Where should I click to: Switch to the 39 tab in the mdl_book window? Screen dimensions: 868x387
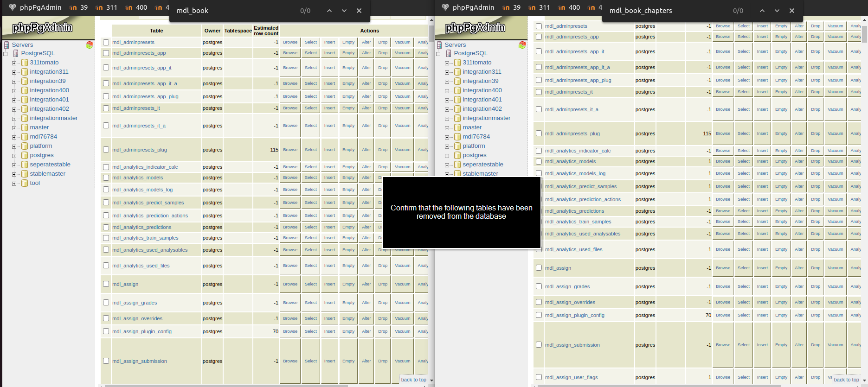[x=78, y=7]
